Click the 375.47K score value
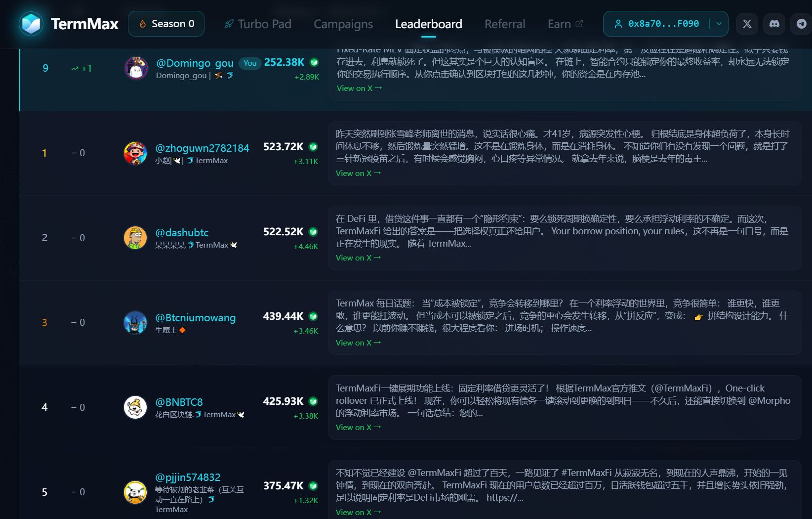812x519 pixels. click(x=283, y=485)
